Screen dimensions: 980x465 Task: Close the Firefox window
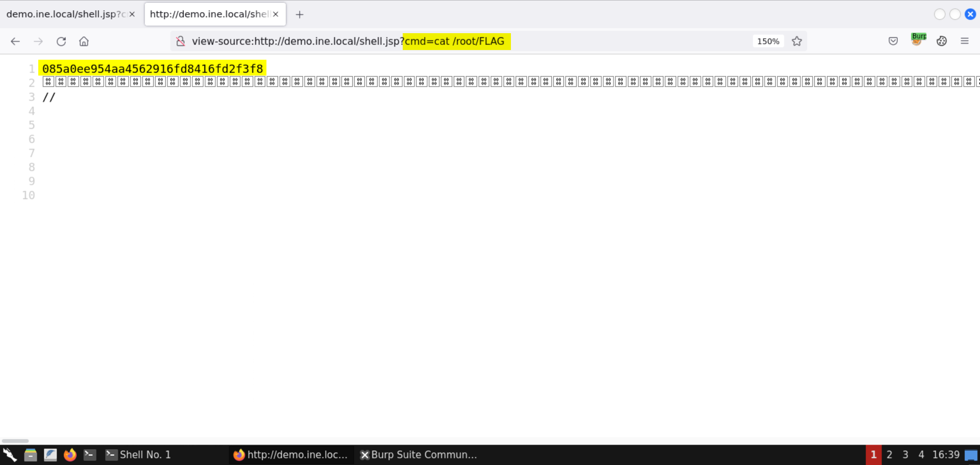971,14
